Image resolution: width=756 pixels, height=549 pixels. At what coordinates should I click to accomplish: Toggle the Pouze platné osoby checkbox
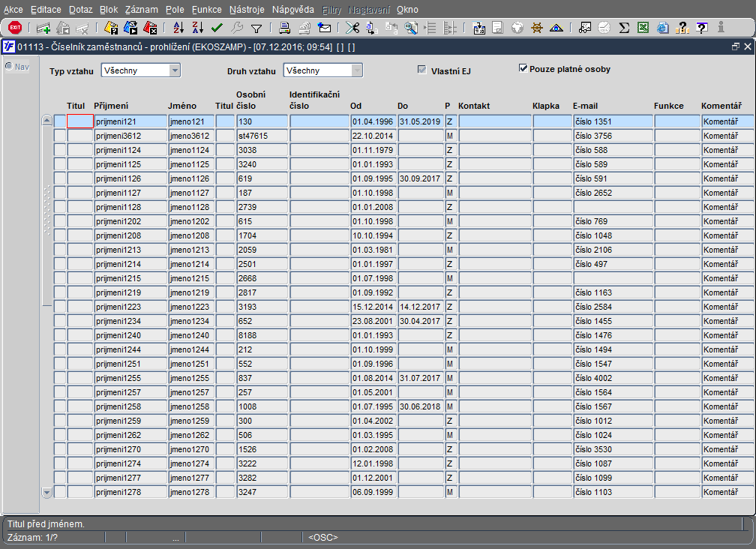523,68
